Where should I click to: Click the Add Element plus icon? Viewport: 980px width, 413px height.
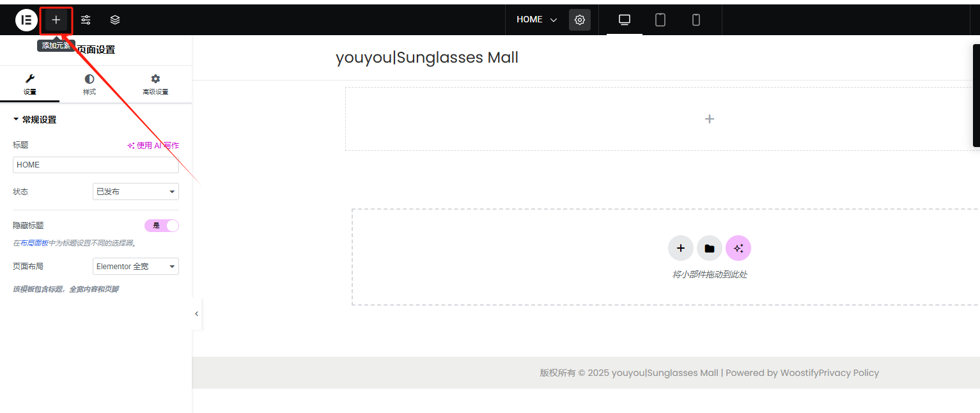pyautogui.click(x=56, y=20)
